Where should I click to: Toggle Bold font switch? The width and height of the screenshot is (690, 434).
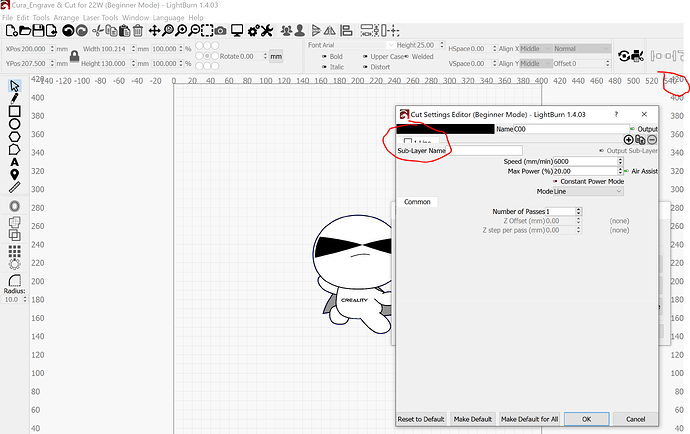pyautogui.click(x=325, y=56)
